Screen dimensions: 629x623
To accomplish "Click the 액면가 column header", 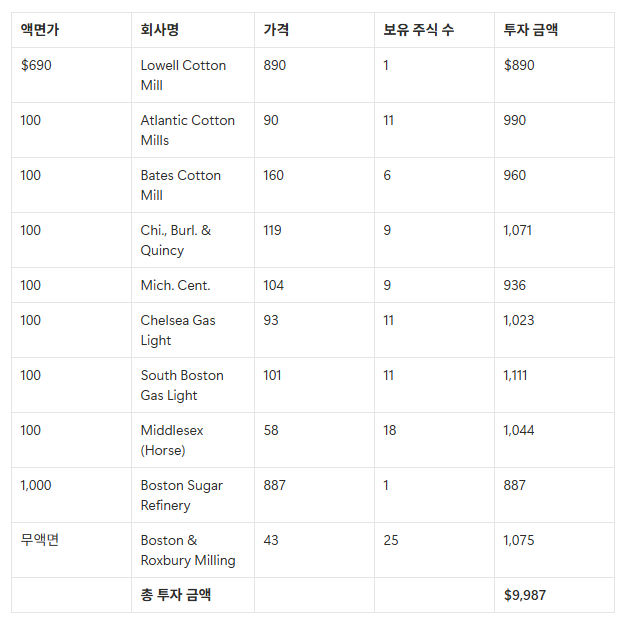I will 40,30.
